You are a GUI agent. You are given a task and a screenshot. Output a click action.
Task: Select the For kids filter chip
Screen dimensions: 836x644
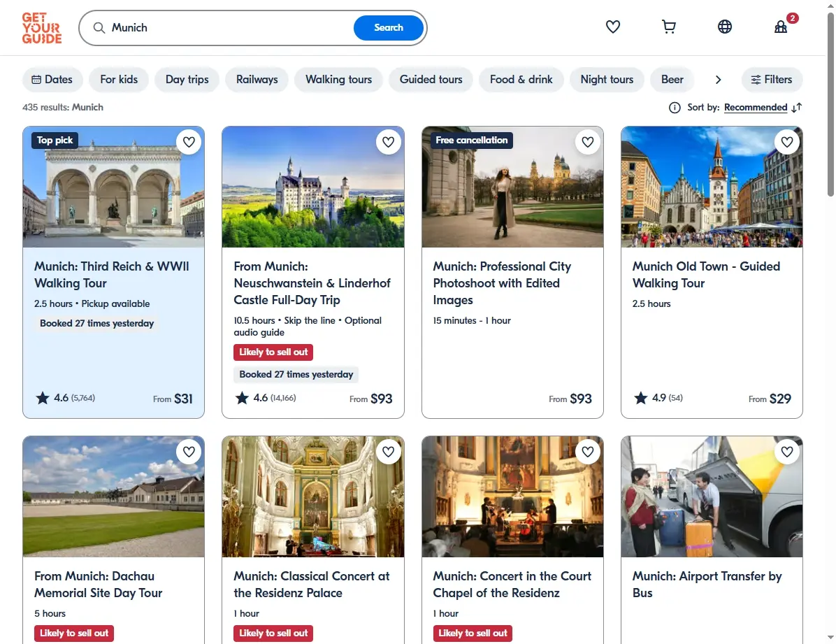tap(119, 80)
